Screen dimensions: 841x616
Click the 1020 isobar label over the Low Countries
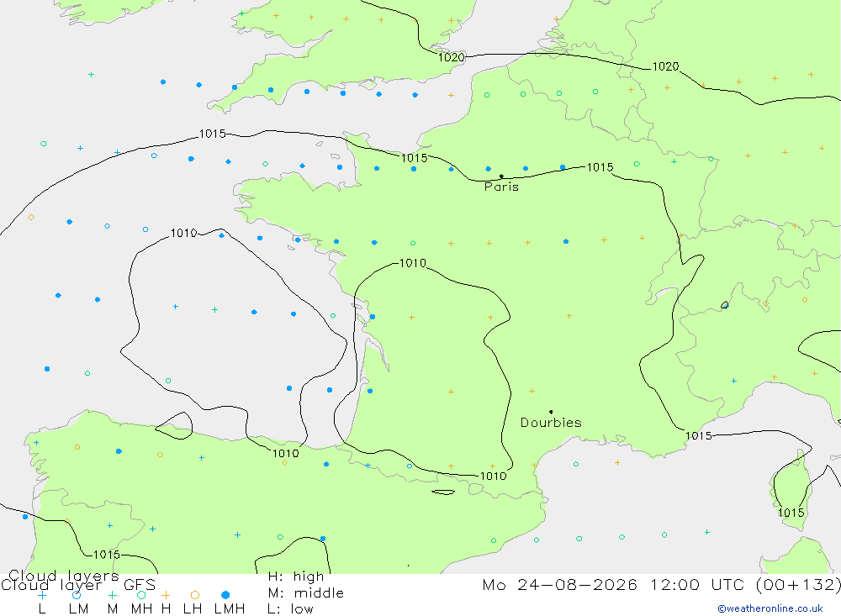tap(665, 66)
